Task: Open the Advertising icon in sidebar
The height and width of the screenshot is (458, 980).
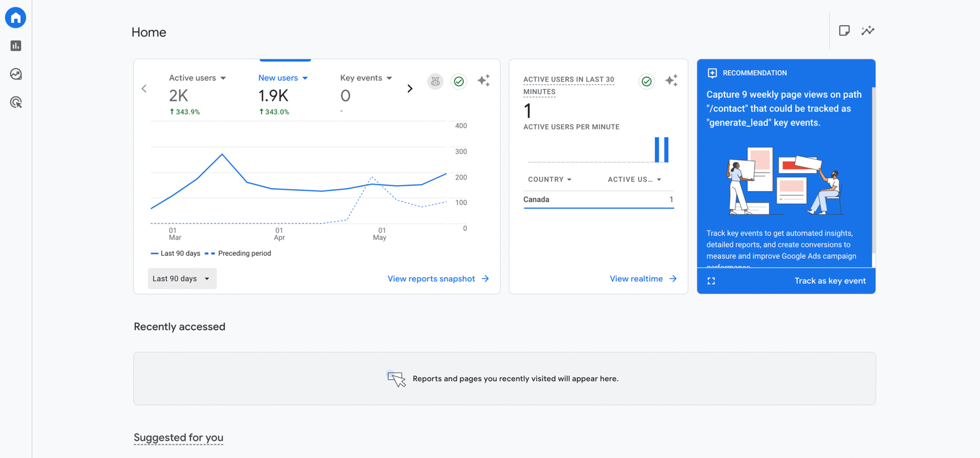Action: click(16, 102)
